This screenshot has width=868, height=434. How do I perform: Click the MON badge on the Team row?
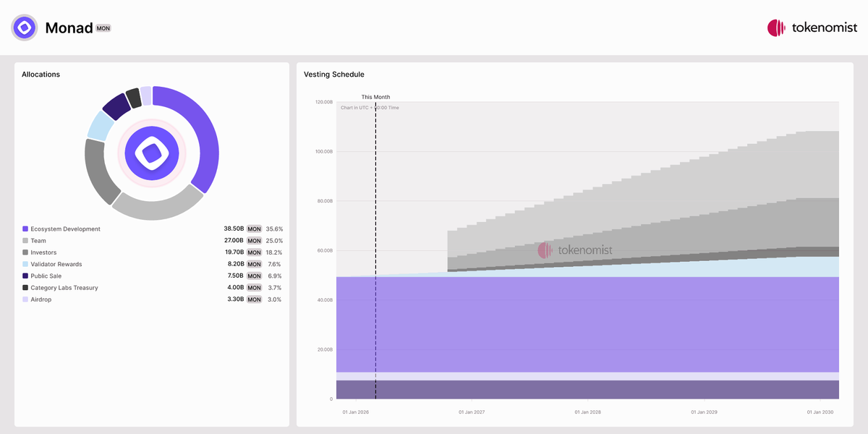coord(254,240)
